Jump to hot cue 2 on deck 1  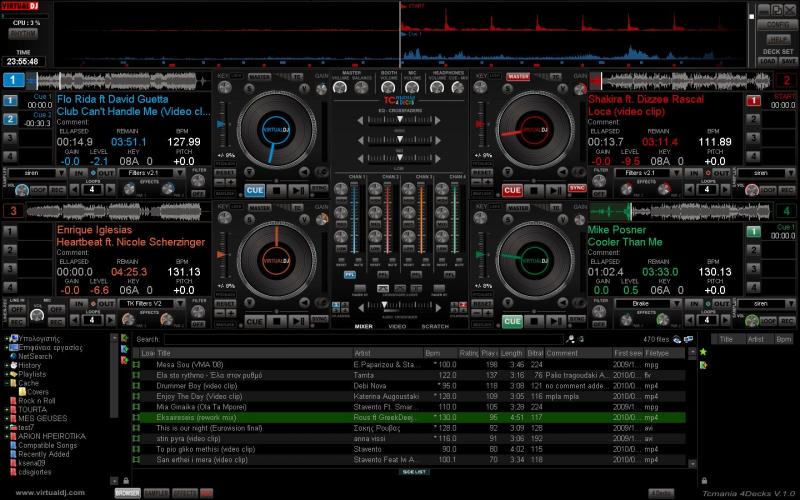click(10, 119)
